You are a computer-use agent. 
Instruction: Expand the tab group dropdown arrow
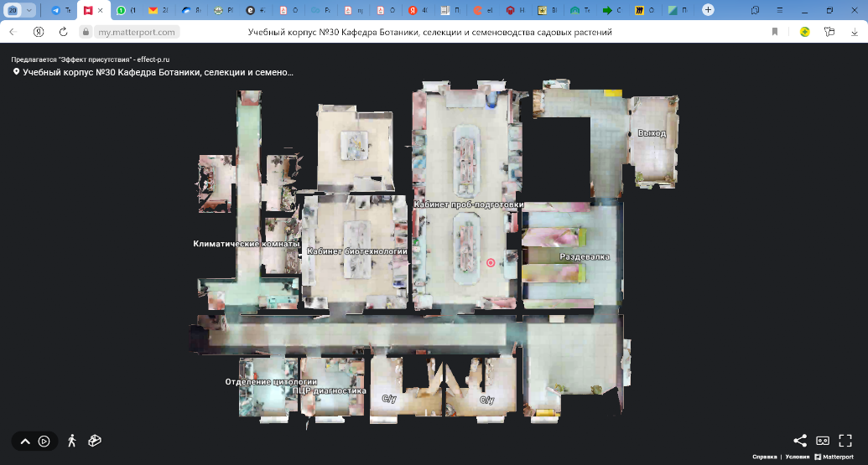click(x=30, y=10)
